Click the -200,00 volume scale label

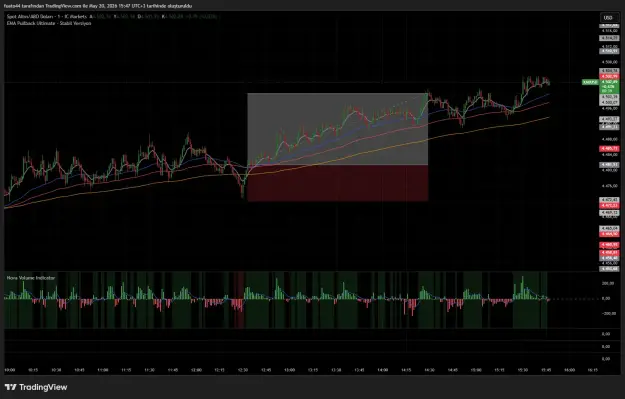click(x=608, y=314)
